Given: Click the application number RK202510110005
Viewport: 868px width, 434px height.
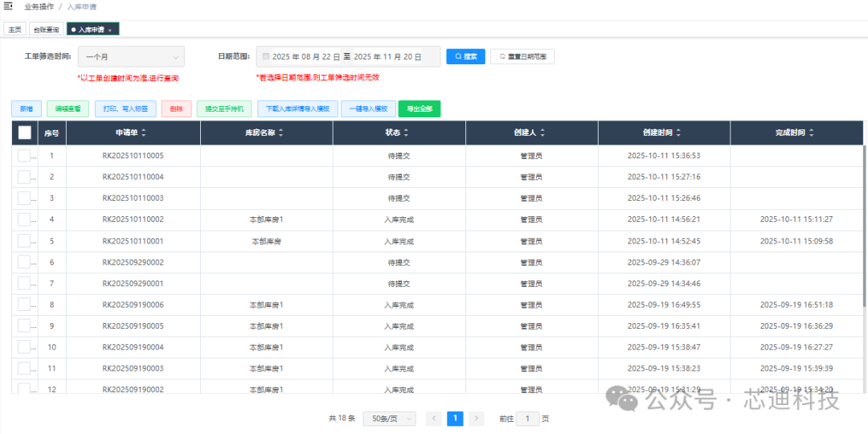Looking at the screenshot, I should tap(133, 156).
